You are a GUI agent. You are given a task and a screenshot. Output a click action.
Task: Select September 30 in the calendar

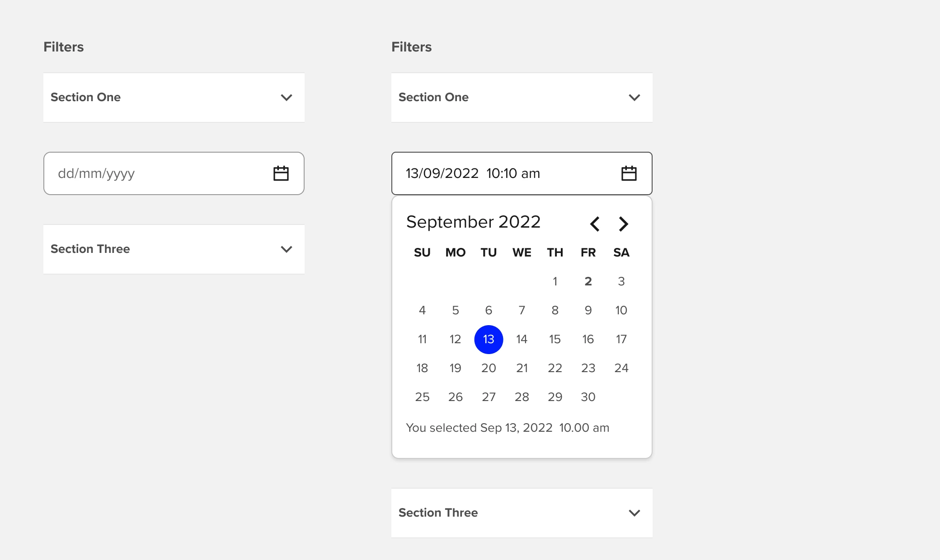click(588, 397)
